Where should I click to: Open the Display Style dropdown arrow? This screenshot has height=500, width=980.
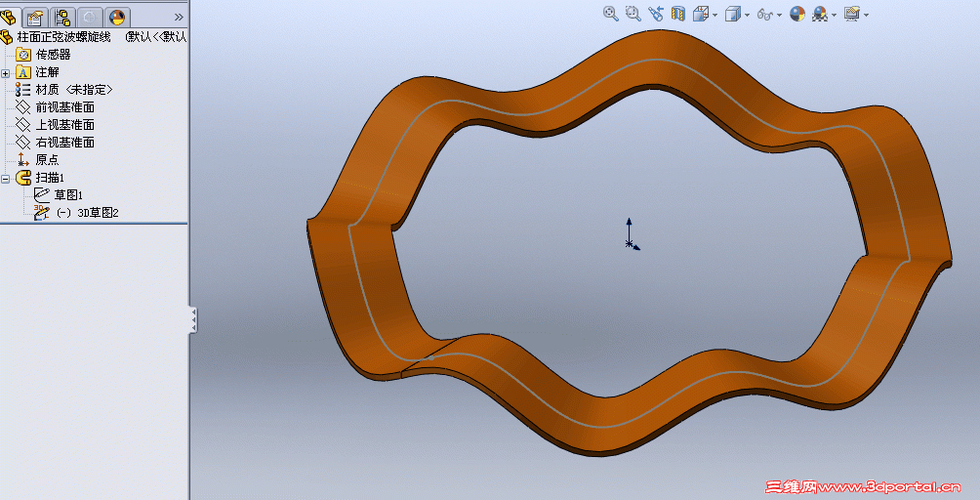pyautogui.click(x=747, y=15)
